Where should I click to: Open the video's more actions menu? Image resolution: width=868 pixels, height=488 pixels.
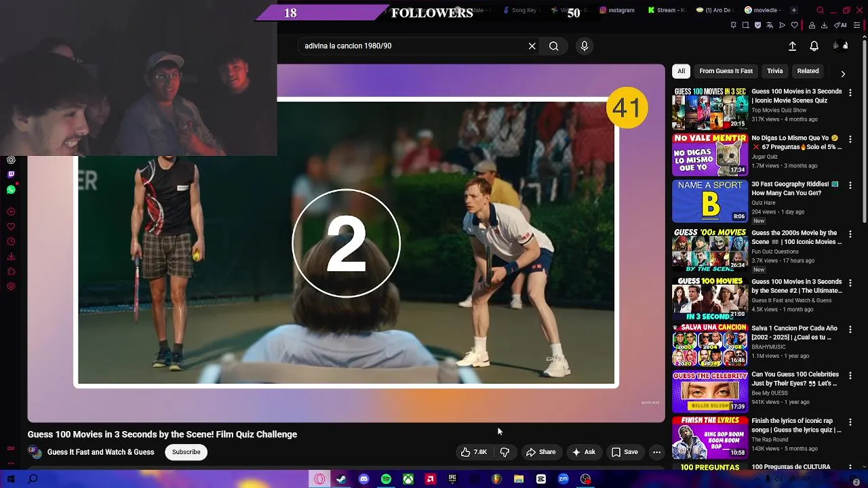pos(656,452)
